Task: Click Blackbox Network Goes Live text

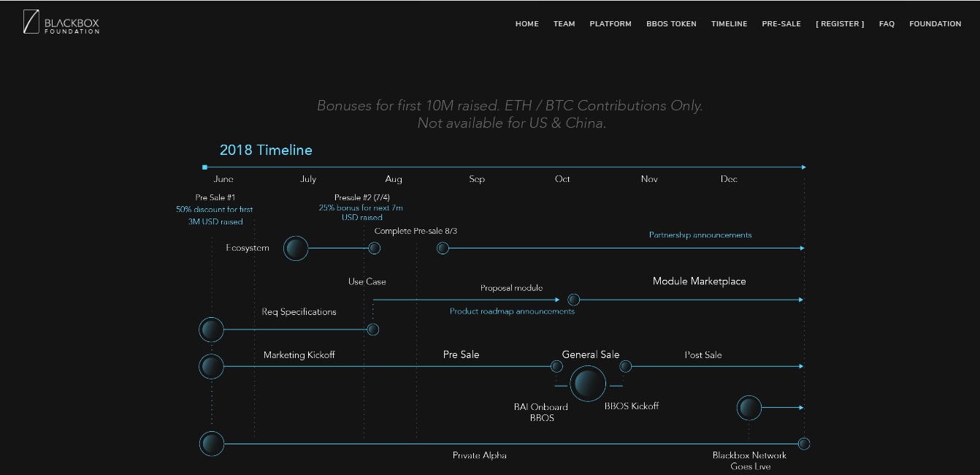Action: [x=750, y=460]
